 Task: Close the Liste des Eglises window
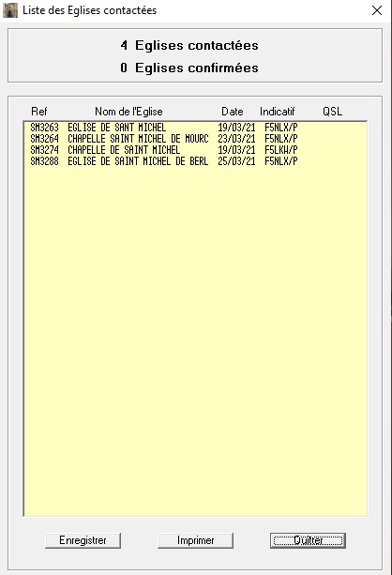(x=377, y=10)
